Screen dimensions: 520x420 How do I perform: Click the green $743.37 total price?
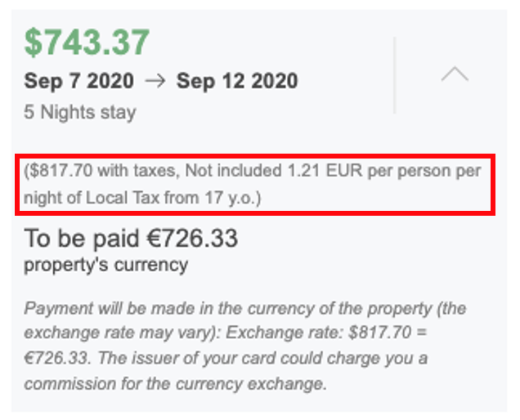(87, 42)
